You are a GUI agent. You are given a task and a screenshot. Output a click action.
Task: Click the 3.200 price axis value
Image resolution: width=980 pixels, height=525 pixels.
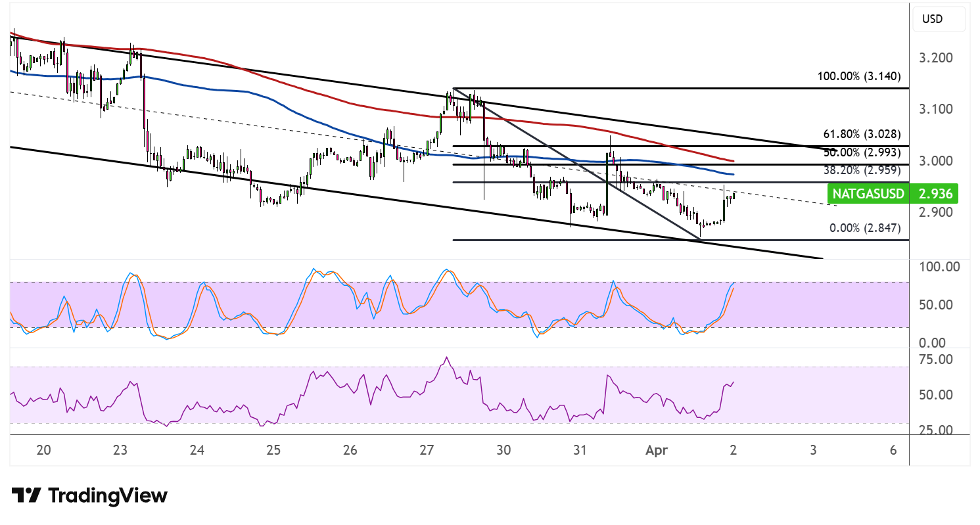click(x=937, y=58)
